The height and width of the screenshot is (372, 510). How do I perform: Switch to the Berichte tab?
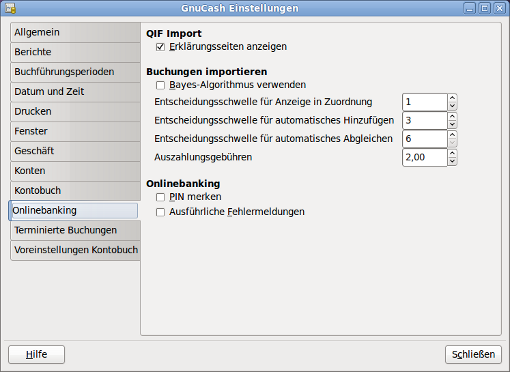coord(75,52)
